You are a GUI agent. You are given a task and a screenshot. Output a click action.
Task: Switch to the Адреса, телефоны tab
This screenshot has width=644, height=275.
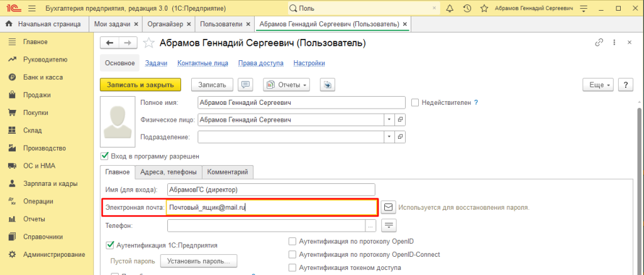click(x=169, y=172)
